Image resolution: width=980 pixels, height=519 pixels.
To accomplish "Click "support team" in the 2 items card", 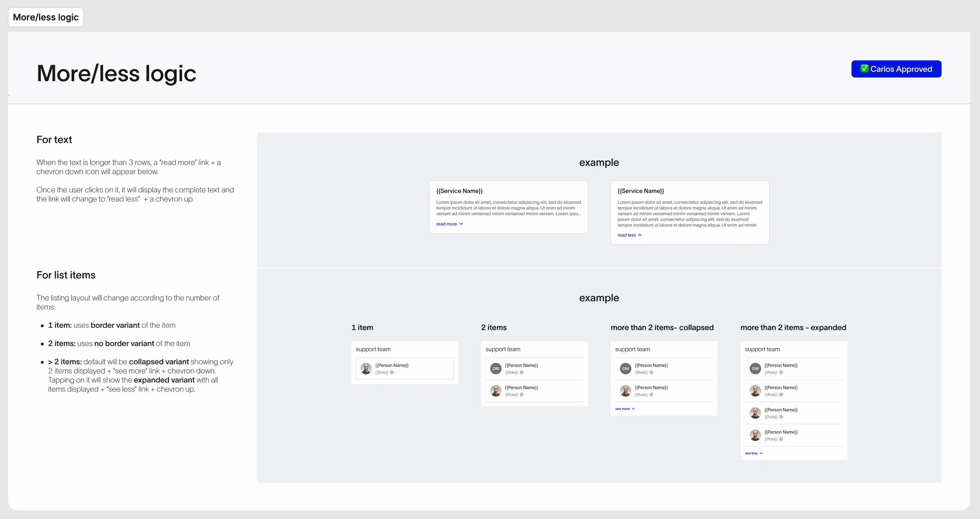I will [503, 349].
